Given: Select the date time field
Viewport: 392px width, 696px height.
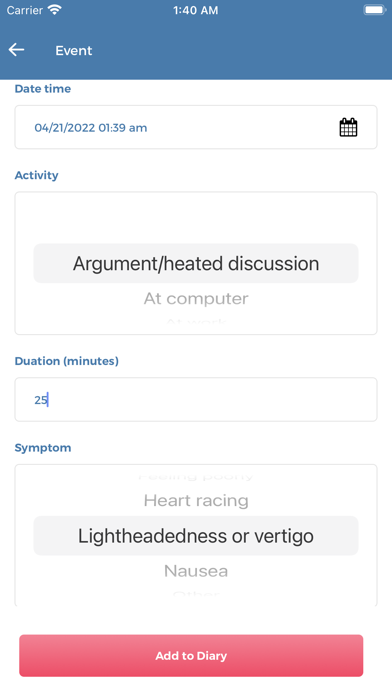Looking at the screenshot, I should pyautogui.click(x=196, y=127).
